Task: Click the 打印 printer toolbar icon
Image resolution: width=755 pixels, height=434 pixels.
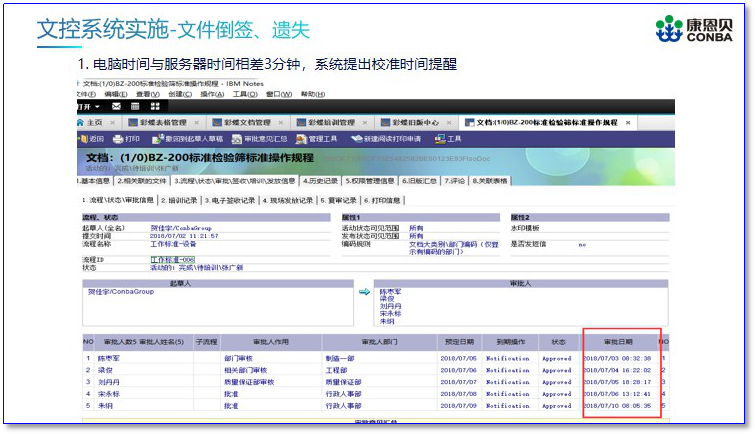Action: 126,139
